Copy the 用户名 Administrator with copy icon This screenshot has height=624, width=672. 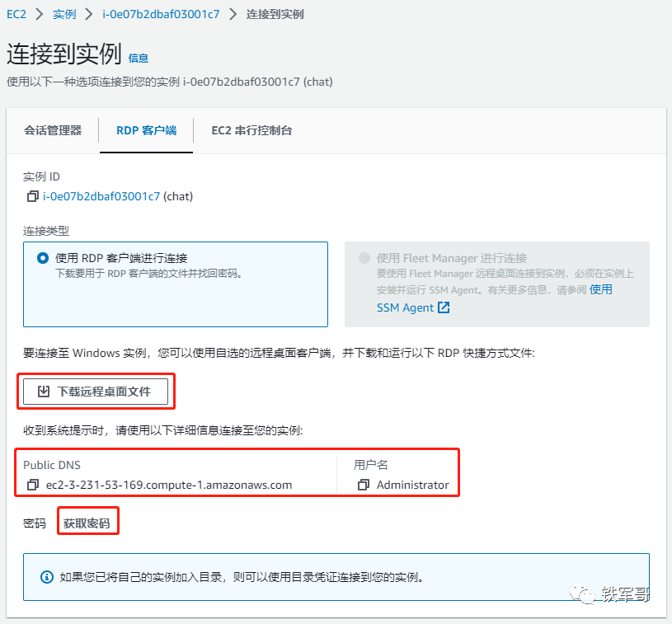click(364, 485)
